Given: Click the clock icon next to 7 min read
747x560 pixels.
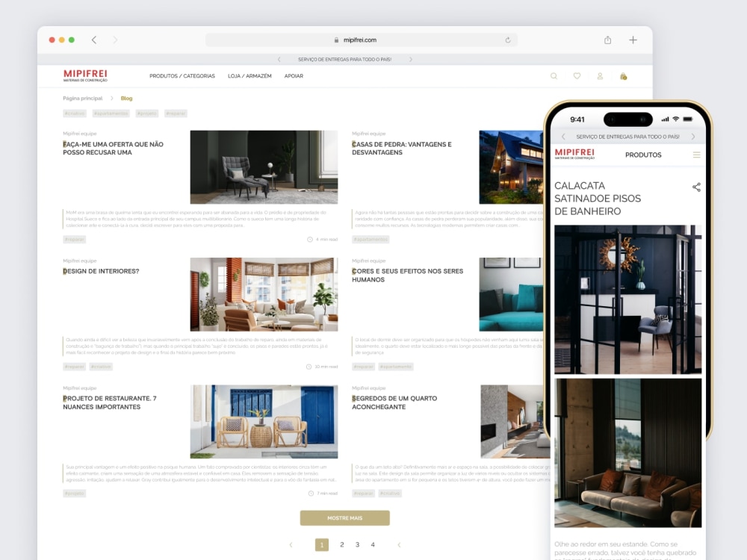Looking at the screenshot, I should click(311, 494).
